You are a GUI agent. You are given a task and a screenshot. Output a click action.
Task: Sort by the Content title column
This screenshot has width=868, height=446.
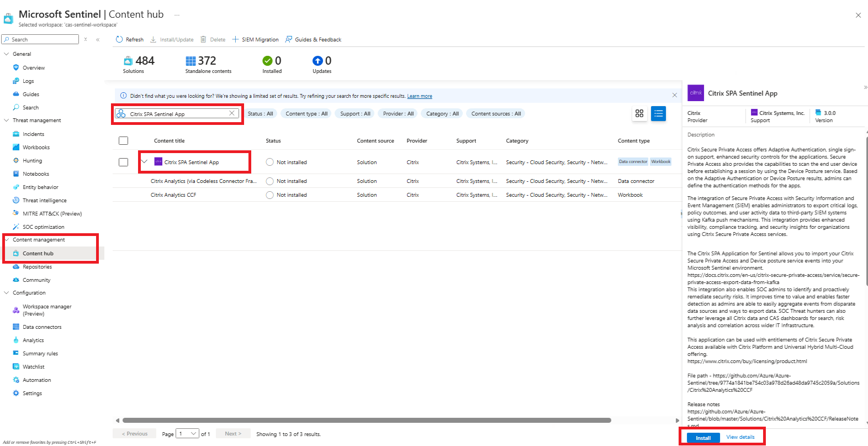coord(169,141)
